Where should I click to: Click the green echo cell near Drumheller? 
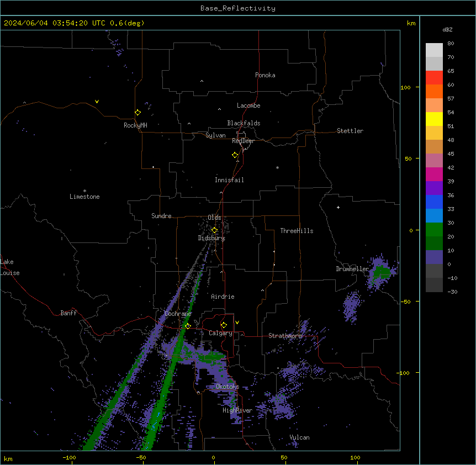tap(381, 272)
